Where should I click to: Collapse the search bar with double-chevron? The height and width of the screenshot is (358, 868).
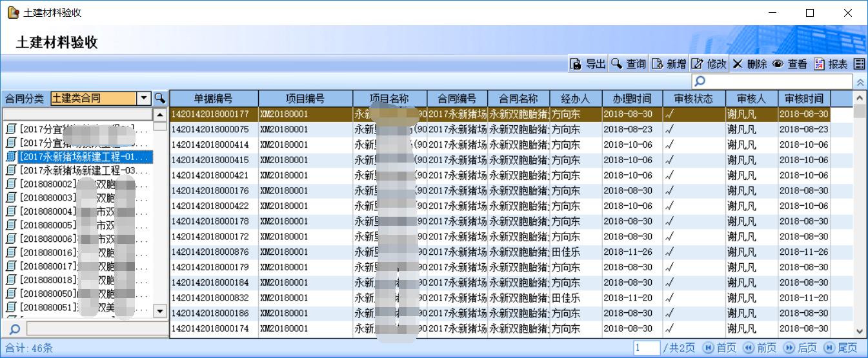point(860,83)
